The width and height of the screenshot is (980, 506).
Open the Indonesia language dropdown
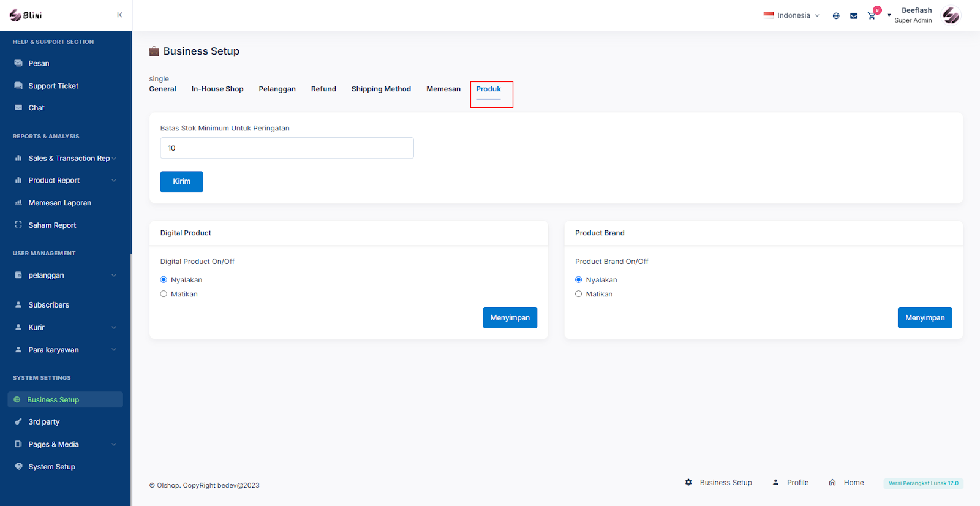(x=791, y=15)
